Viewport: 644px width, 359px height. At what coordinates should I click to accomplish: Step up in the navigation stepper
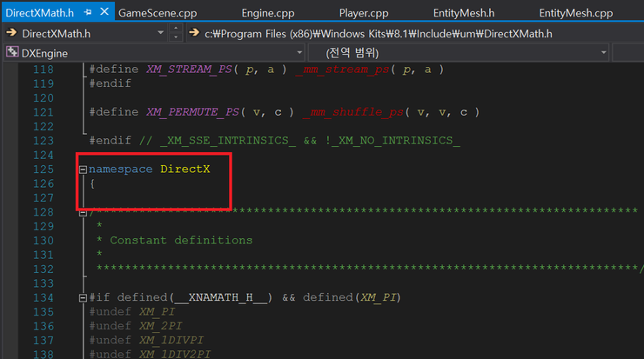(176, 28)
